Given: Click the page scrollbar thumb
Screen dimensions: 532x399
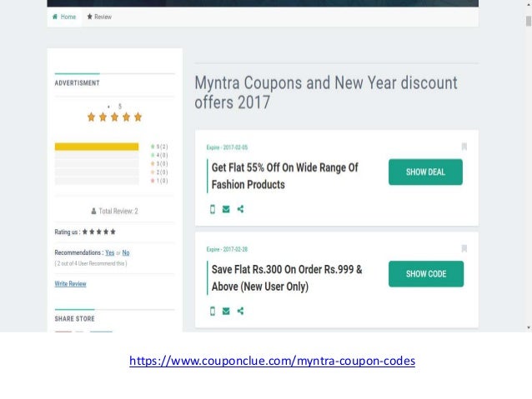Looking at the screenshot, I should [x=529, y=21].
